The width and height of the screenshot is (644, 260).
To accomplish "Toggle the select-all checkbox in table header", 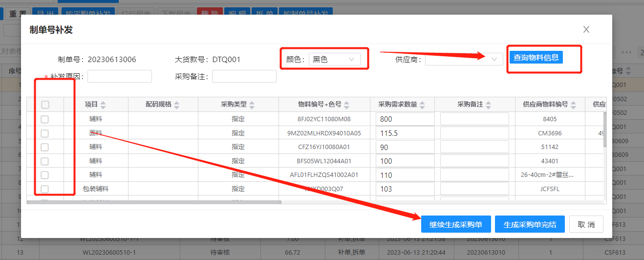I will coord(45,105).
